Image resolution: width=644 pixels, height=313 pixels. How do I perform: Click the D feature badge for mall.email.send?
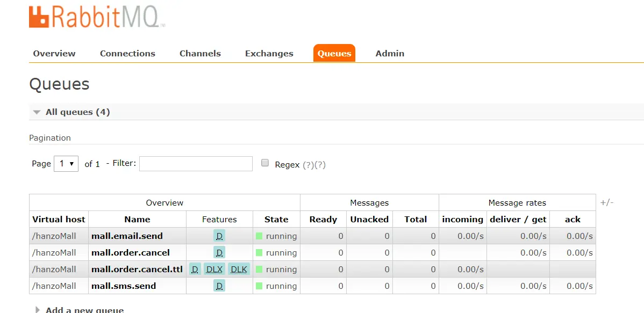point(219,236)
